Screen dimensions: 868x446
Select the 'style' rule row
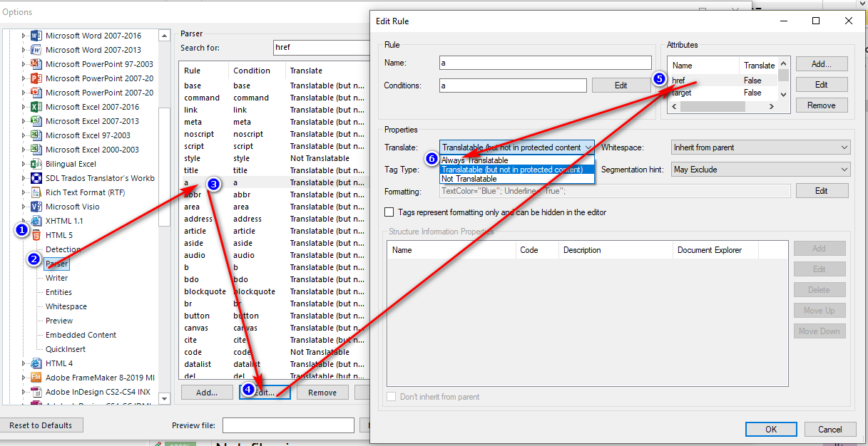(x=275, y=158)
